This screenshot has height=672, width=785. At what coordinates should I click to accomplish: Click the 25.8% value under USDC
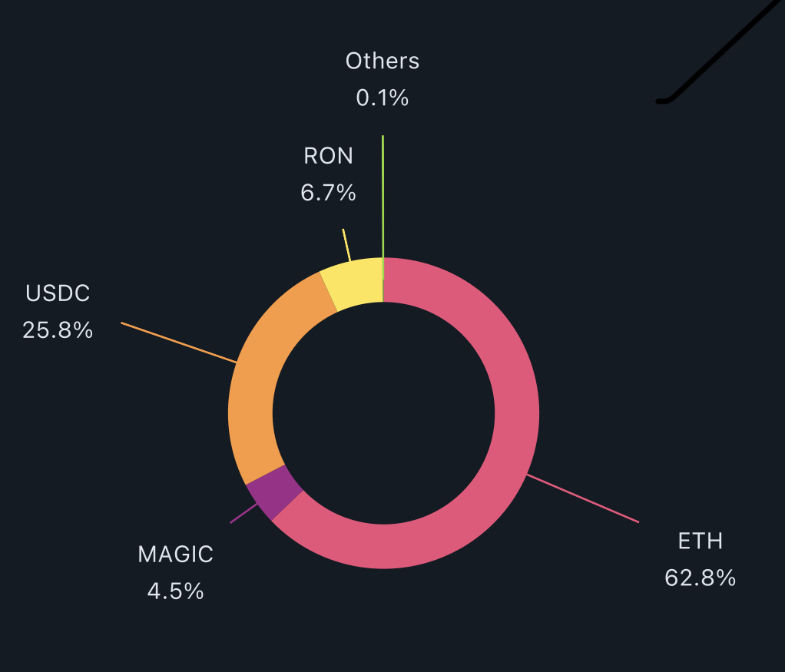tap(58, 330)
